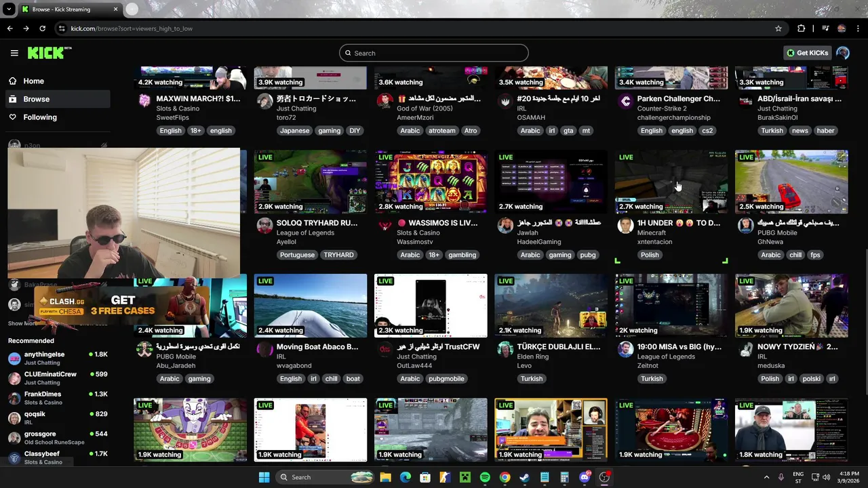Click the cs2 tag
Image resolution: width=868 pixels, height=488 pixels.
707,131
